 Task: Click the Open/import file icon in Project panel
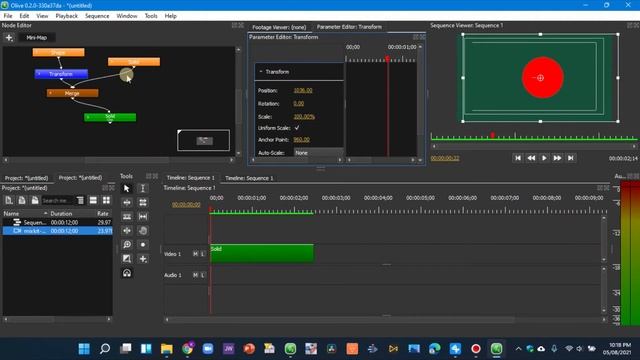(x=22, y=200)
